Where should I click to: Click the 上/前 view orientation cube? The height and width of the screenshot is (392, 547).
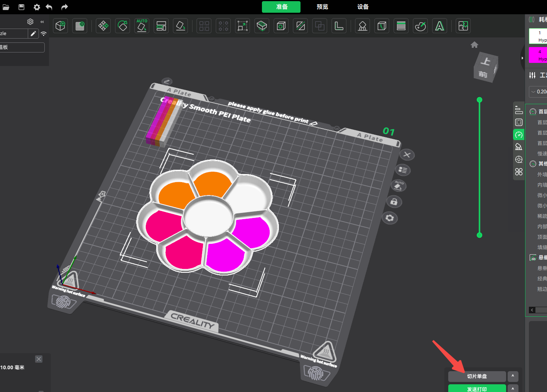(486, 67)
